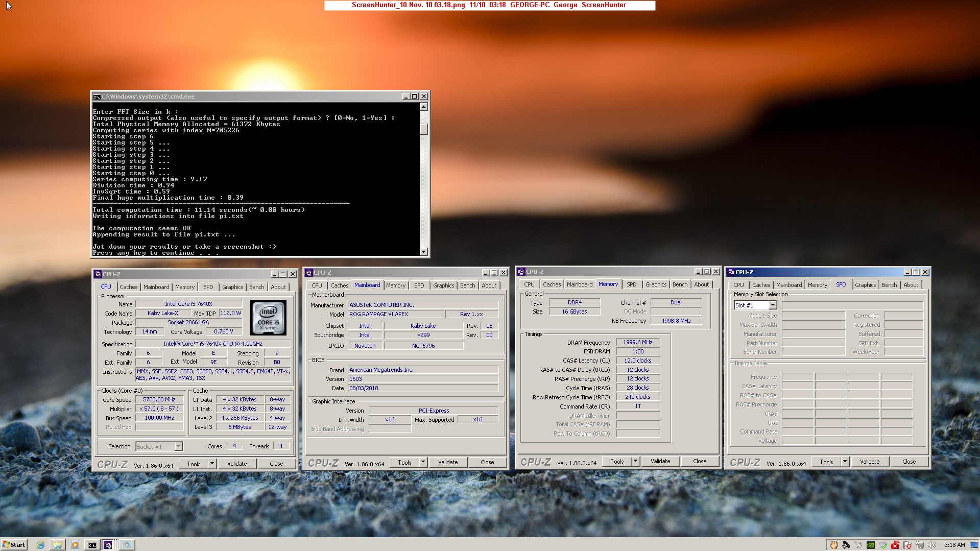This screenshot has height=551, width=980.
Task: Open the Slot #1 memory slot dropdown
Action: point(773,305)
